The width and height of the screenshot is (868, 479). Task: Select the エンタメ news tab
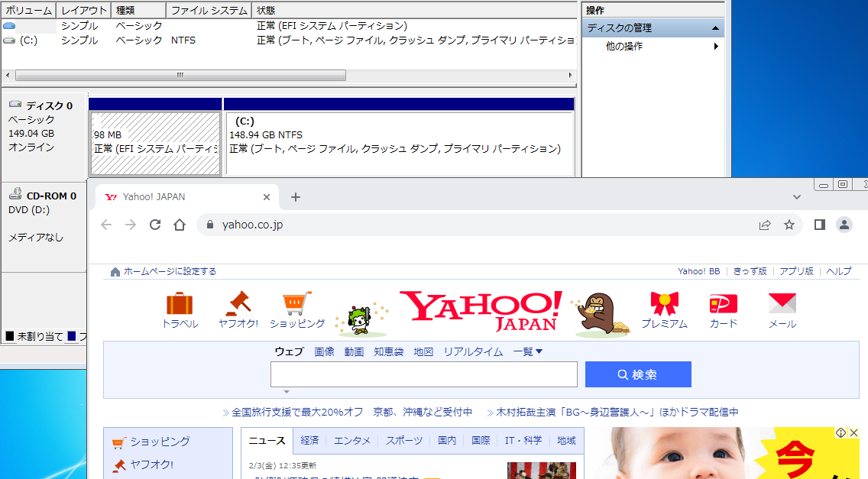[352, 441]
